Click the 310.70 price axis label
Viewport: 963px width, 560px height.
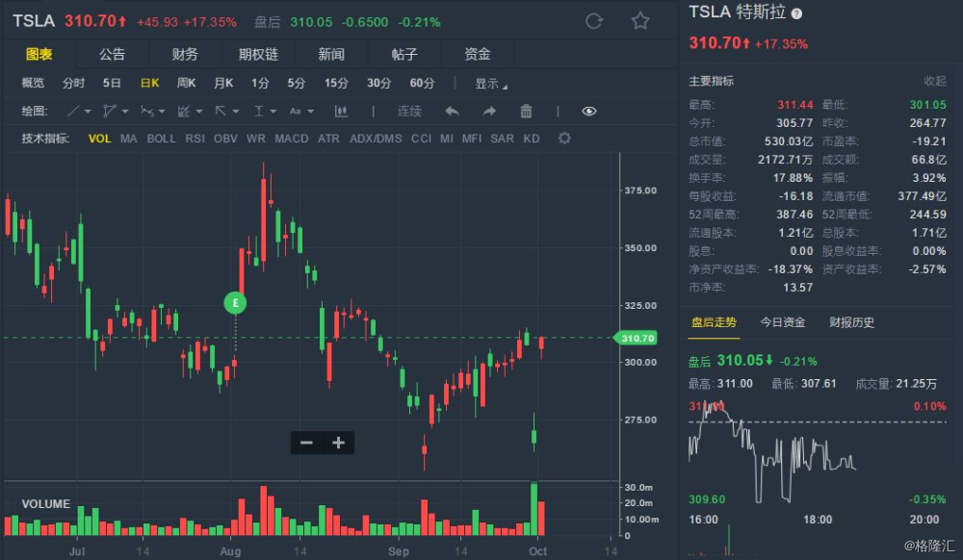[x=637, y=338]
